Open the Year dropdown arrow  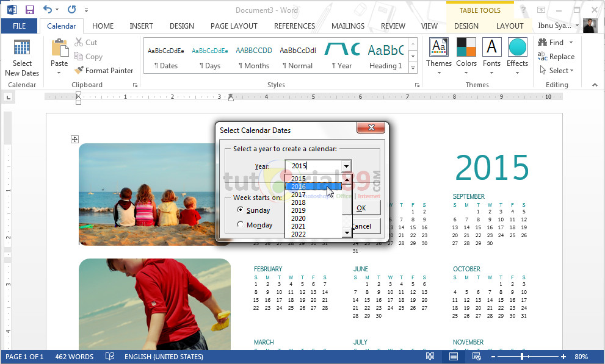346,166
